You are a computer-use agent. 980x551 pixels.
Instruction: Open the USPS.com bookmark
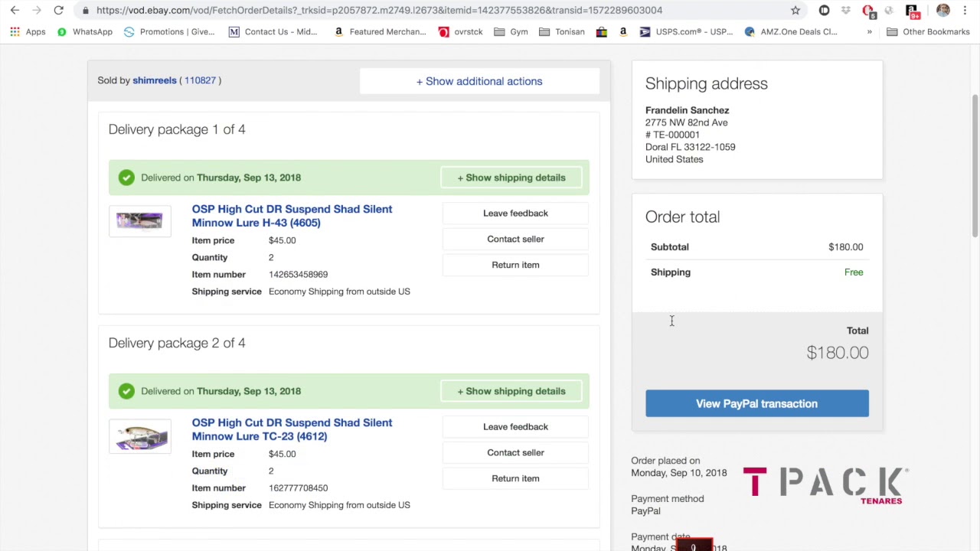pos(686,31)
